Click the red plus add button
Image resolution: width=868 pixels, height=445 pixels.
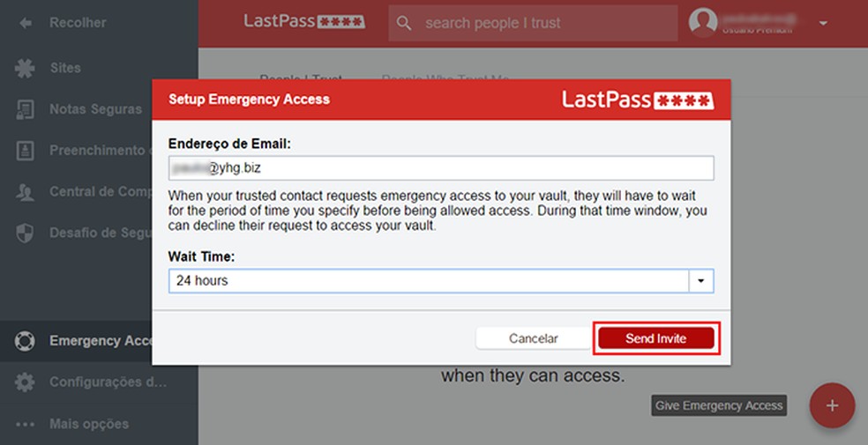coord(832,406)
